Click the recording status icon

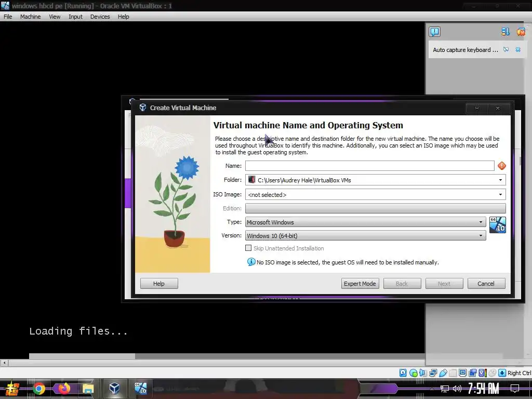(472, 373)
